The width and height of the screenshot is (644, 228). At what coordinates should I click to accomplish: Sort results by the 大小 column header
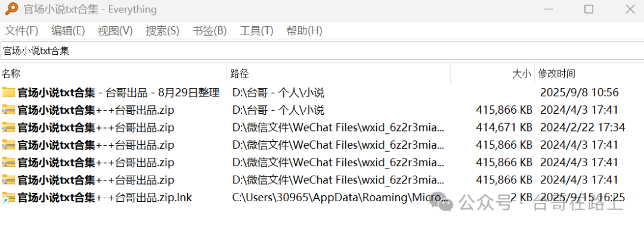[493, 74]
